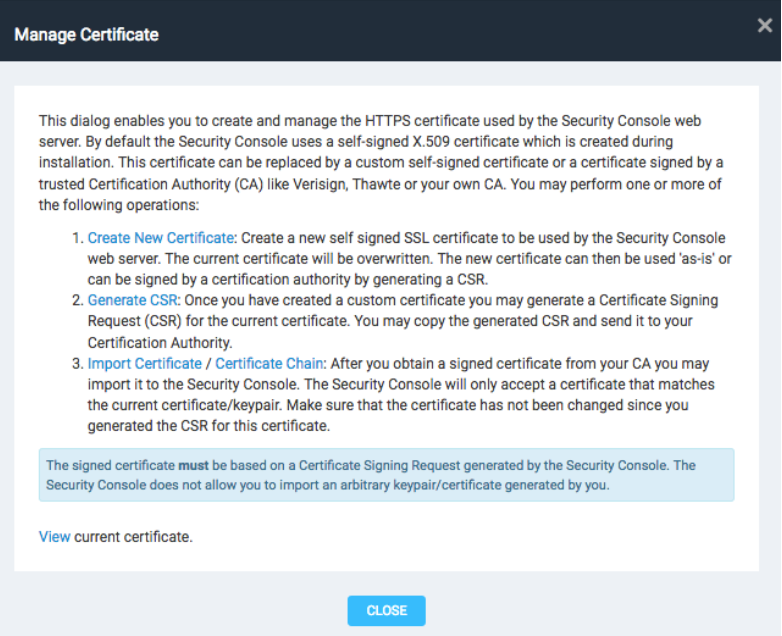The width and height of the screenshot is (782, 636).
Task: Click the blue signed certificate notice box
Action: coord(386,475)
